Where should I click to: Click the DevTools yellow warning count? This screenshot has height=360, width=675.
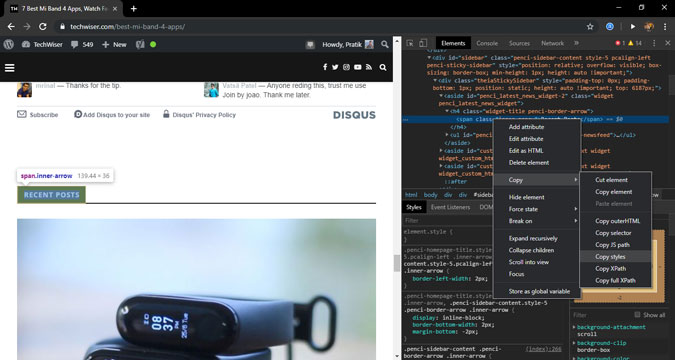635,43
